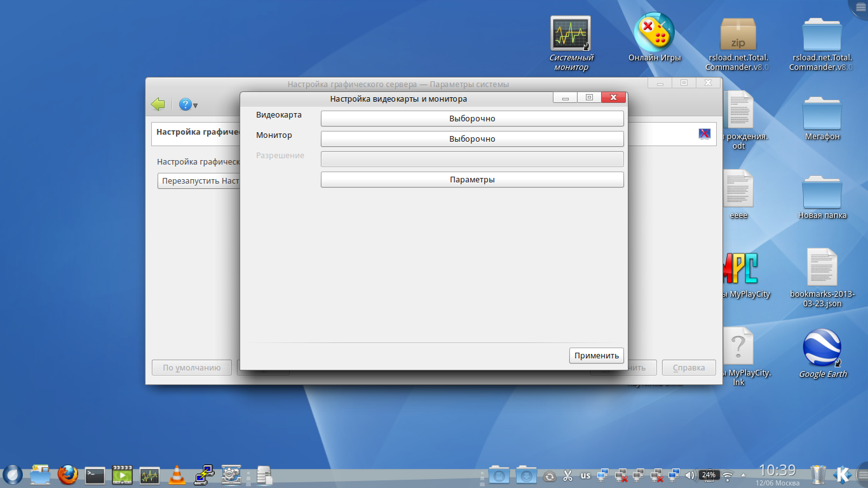Open the KDE application launcher in the panel
Screen dimensions: 868x488
point(13,475)
